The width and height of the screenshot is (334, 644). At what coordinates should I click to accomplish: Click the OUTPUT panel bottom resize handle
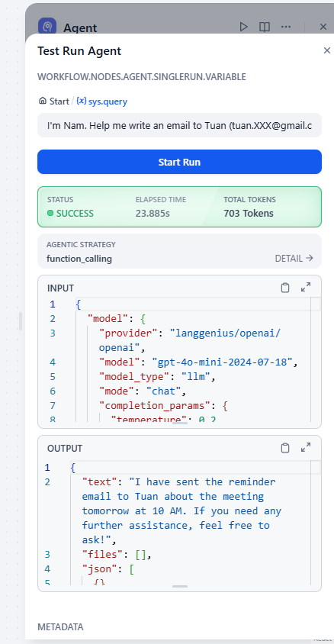click(x=180, y=586)
